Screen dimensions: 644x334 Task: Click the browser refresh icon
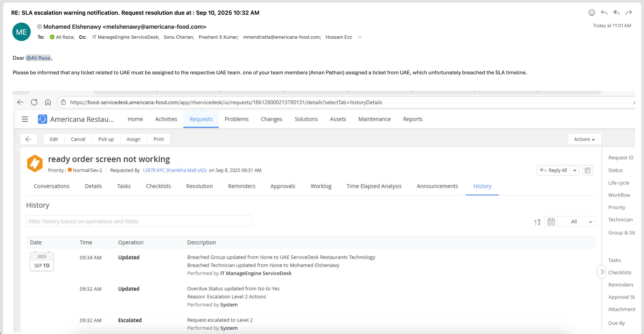[34, 102]
